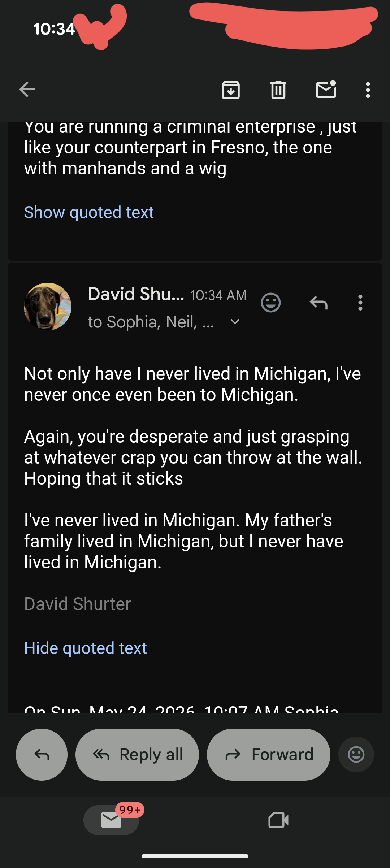Tap the back arrow icon

click(27, 90)
